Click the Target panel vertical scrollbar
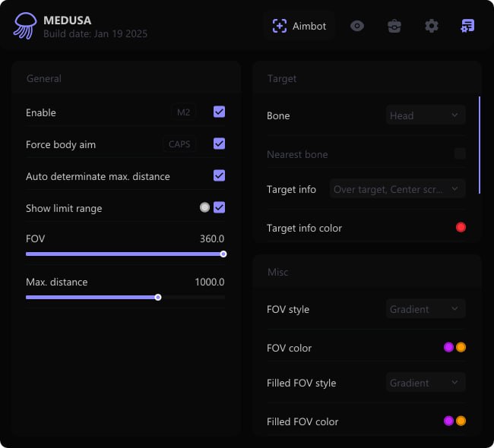Image resolution: width=494 pixels, height=448 pixels. (x=480, y=144)
